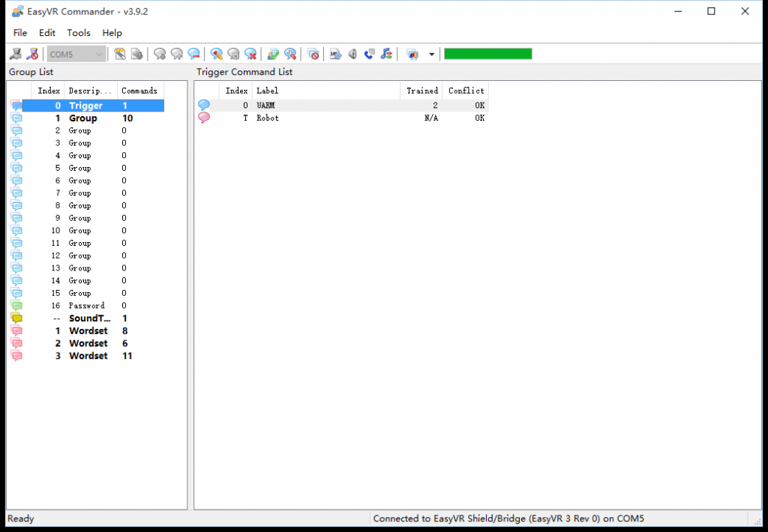Select the UARM command row
The image size is (768, 532).
pos(342,105)
